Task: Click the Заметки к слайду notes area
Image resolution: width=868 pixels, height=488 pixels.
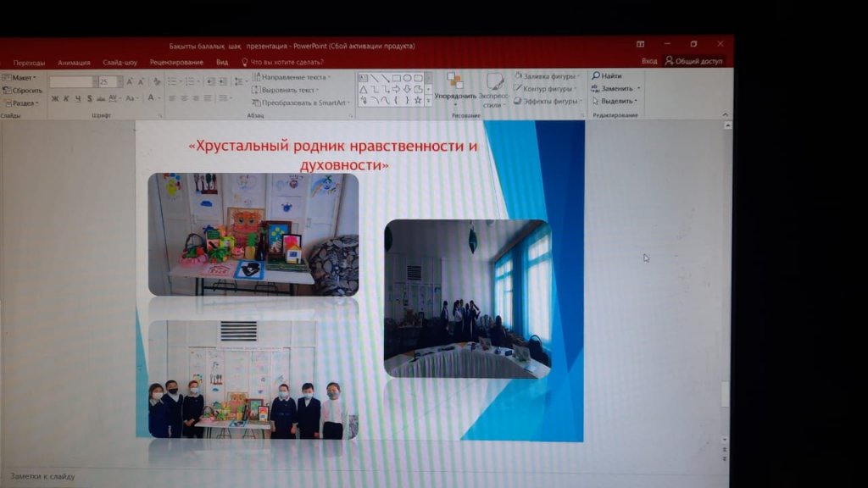Action: pyautogui.click(x=42, y=476)
